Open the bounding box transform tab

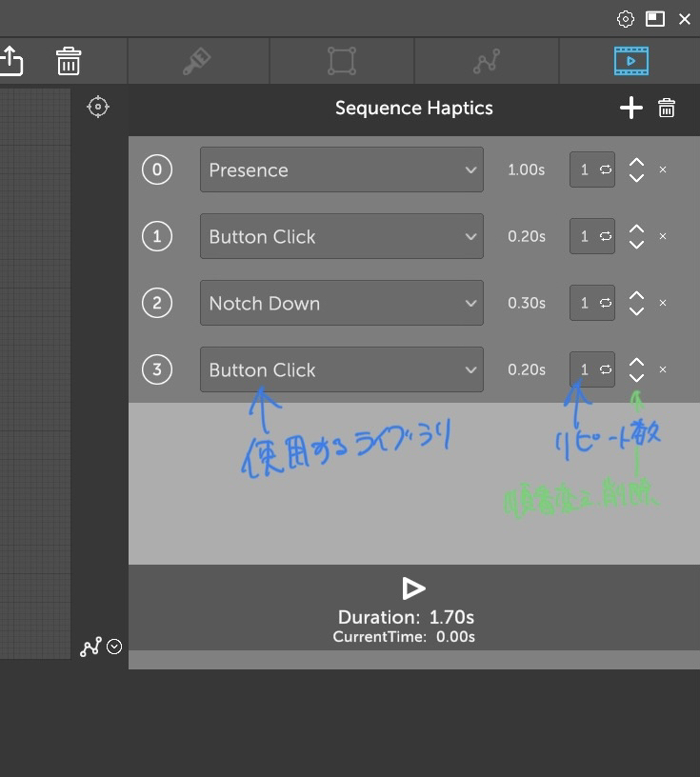coord(341,62)
